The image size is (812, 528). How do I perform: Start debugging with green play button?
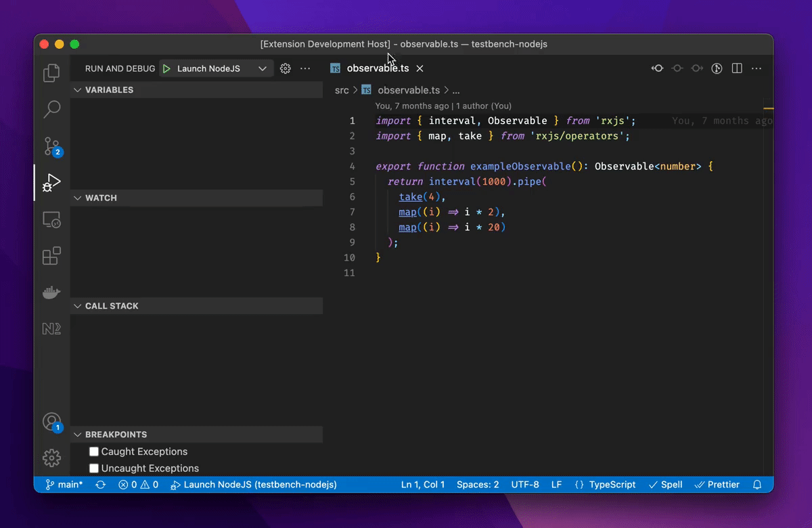click(x=166, y=68)
